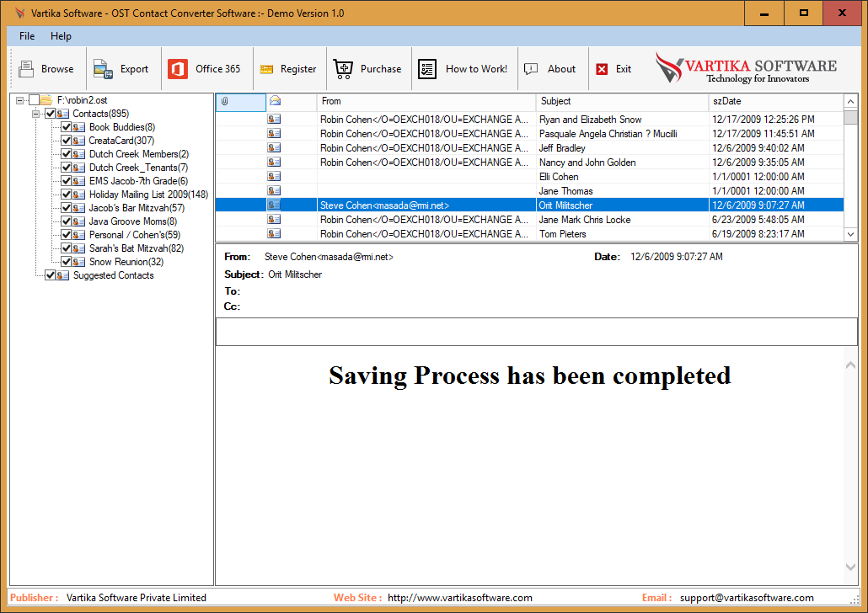This screenshot has width=868, height=613.
Task: Select the Pasquale Angela Christian ? Mucilli row
Action: (x=529, y=133)
